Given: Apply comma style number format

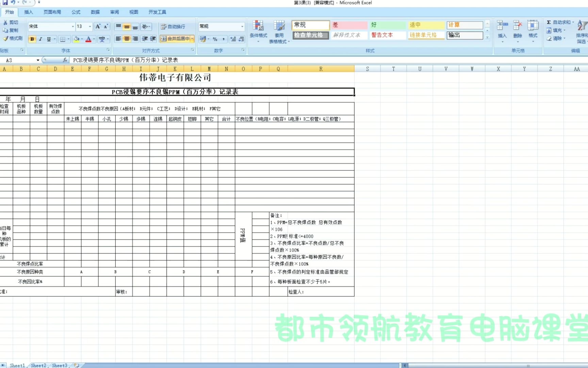Looking at the screenshot, I should 223,39.
